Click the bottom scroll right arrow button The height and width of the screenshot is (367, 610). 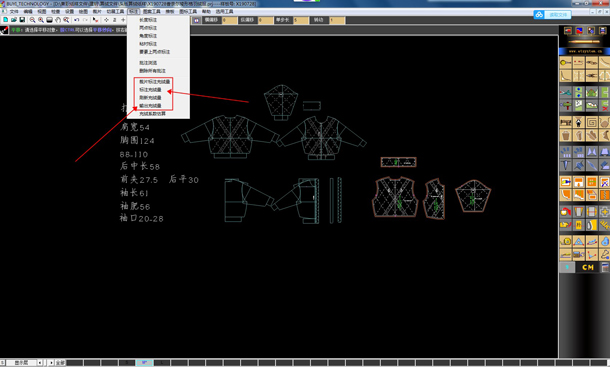pyautogui.click(x=51, y=363)
